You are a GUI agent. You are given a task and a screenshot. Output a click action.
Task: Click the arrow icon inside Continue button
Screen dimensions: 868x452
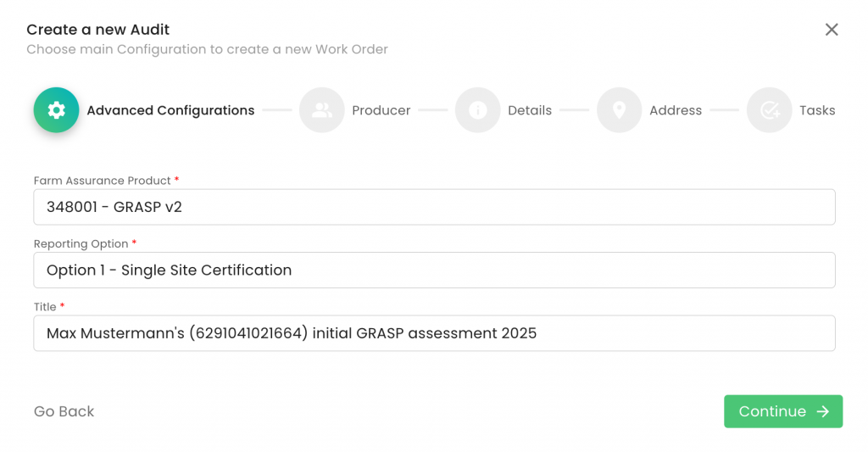click(822, 411)
